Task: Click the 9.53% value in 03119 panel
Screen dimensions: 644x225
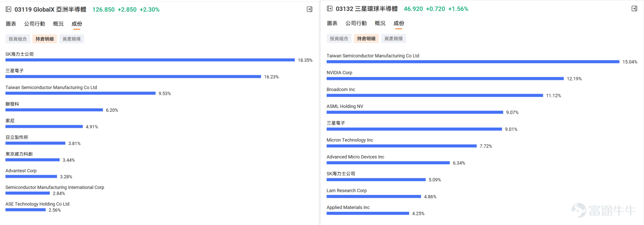Action: [165, 94]
